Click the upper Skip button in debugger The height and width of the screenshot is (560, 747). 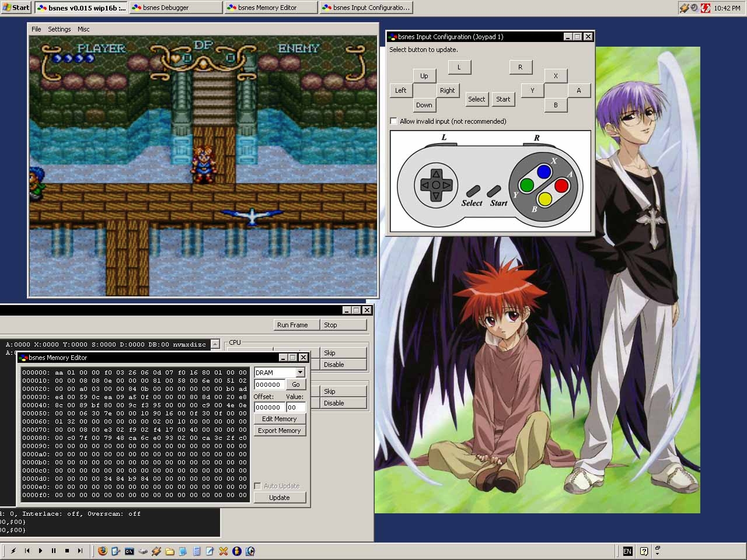(343, 353)
